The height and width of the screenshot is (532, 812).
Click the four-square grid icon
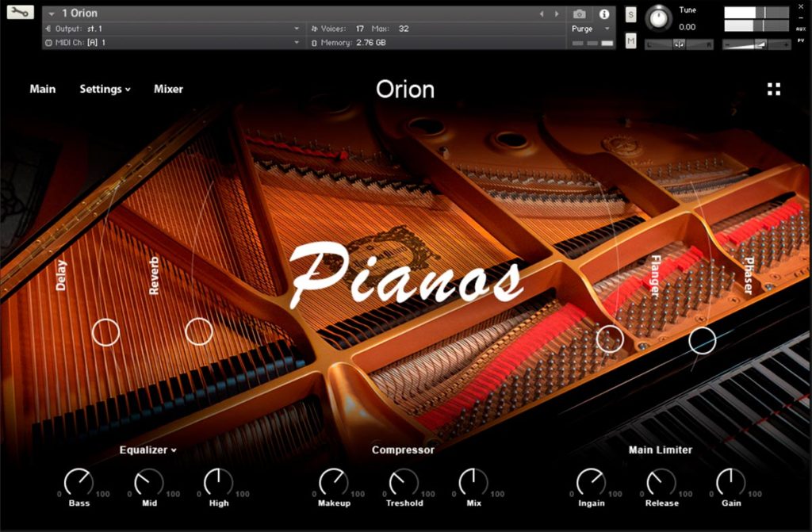click(x=774, y=89)
